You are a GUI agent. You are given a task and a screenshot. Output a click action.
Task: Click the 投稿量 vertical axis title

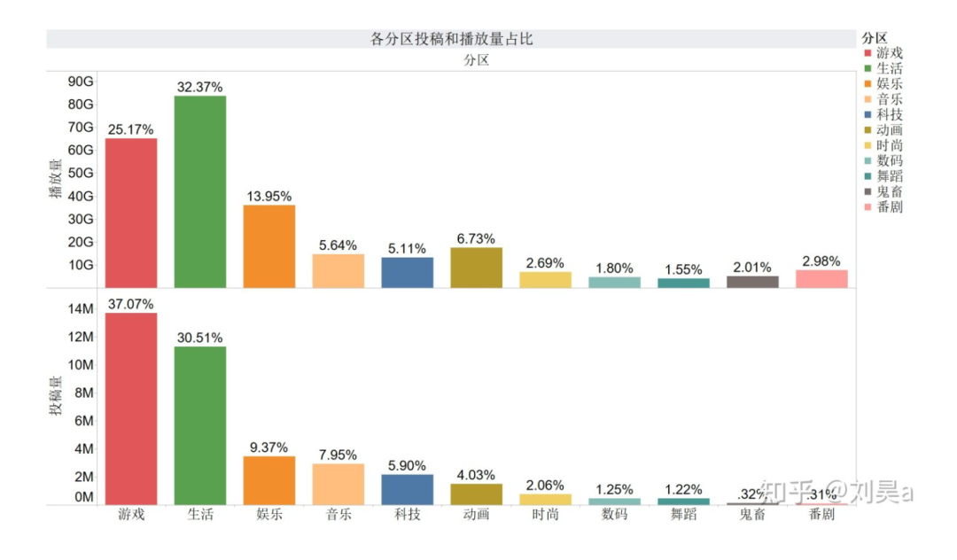point(57,396)
